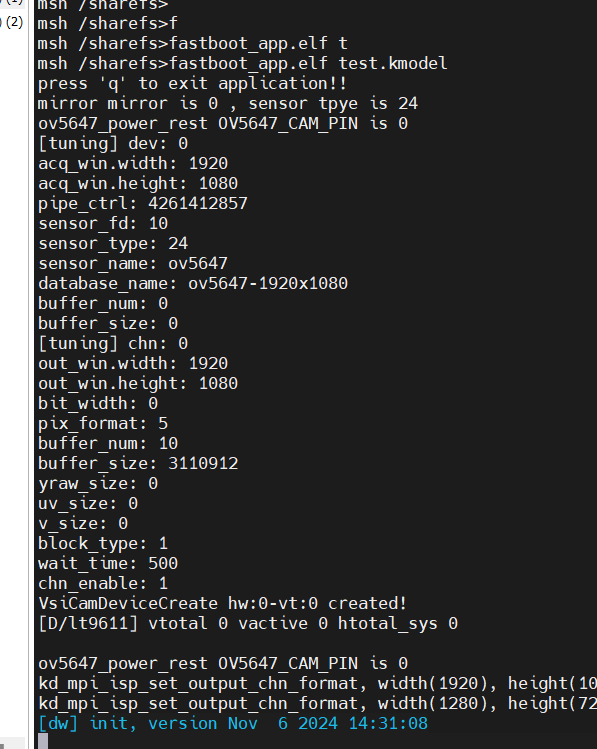Click the 'database_name: ov5647-1920x1080' line
597x749 pixels.
pos(193,283)
